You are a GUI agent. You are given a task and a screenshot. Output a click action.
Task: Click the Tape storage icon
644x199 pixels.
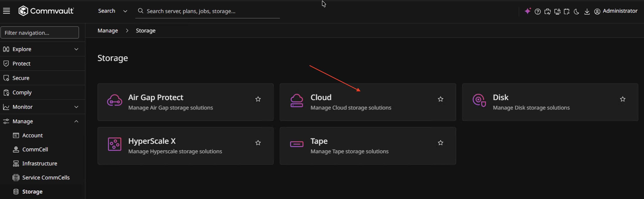pyautogui.click(x=297, y=144)
